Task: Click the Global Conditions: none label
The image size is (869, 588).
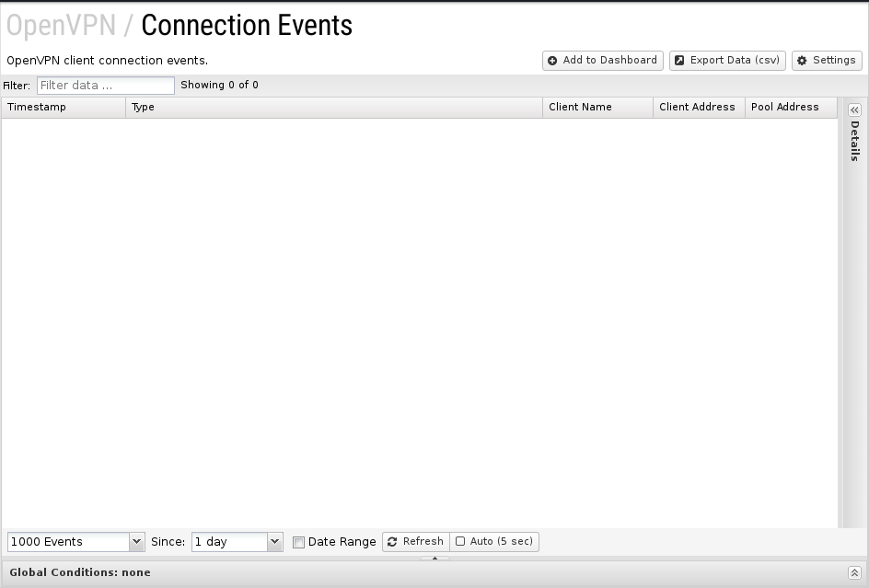Action: click(x=80, y=572)
